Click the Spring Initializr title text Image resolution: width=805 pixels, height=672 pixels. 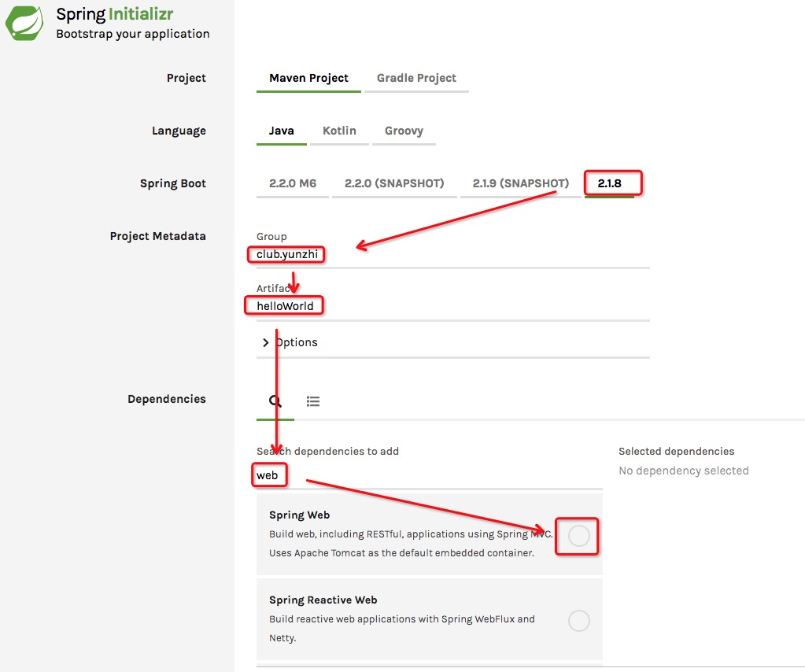[x=114, y=14]
